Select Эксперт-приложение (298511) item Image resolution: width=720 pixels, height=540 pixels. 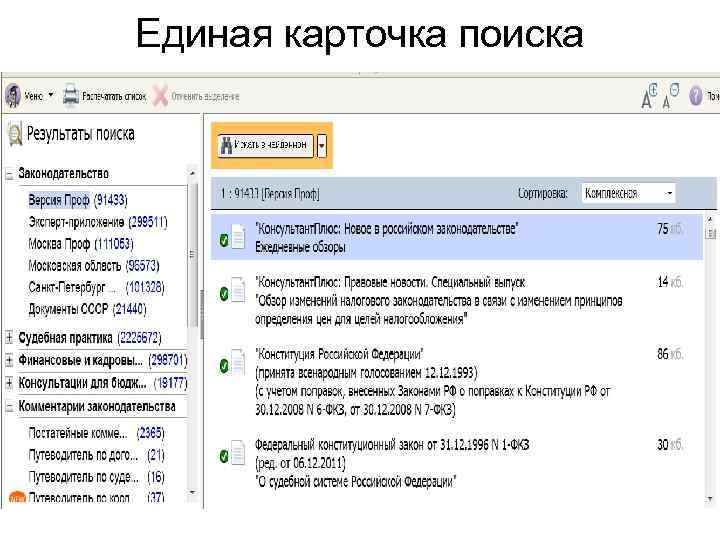click(98, 222)
